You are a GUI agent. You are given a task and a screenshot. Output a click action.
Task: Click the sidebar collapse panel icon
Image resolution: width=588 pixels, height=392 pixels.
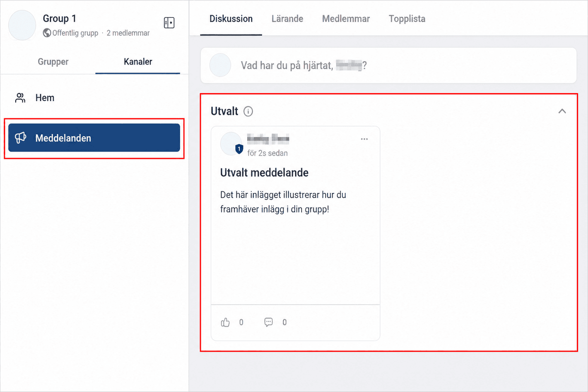[169, 23]
